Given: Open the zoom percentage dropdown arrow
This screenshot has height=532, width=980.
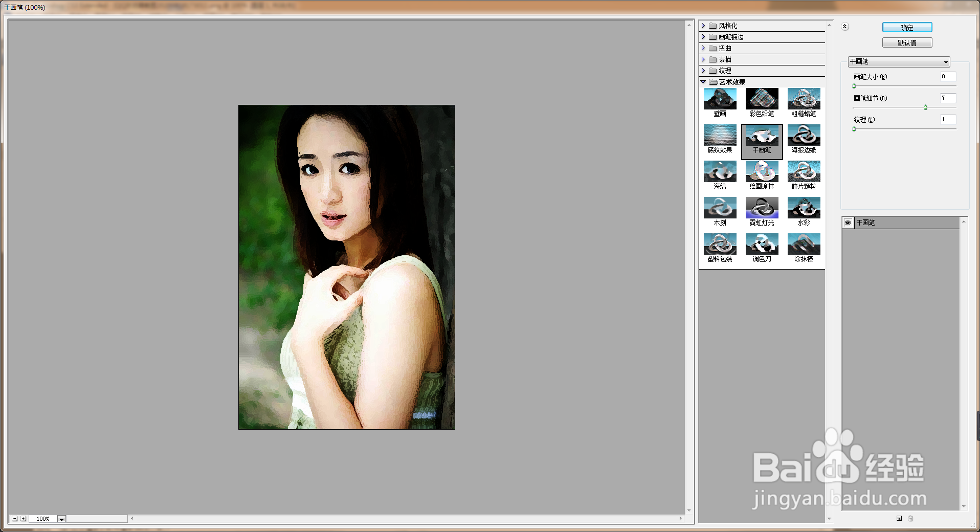Looking at the screenshot, I should tap(61, 519).
